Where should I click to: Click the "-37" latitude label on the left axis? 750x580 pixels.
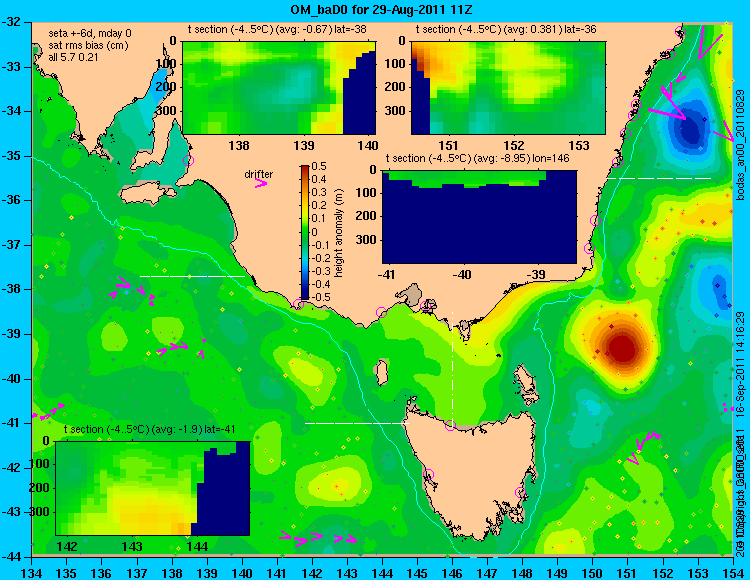coord(11,245)
